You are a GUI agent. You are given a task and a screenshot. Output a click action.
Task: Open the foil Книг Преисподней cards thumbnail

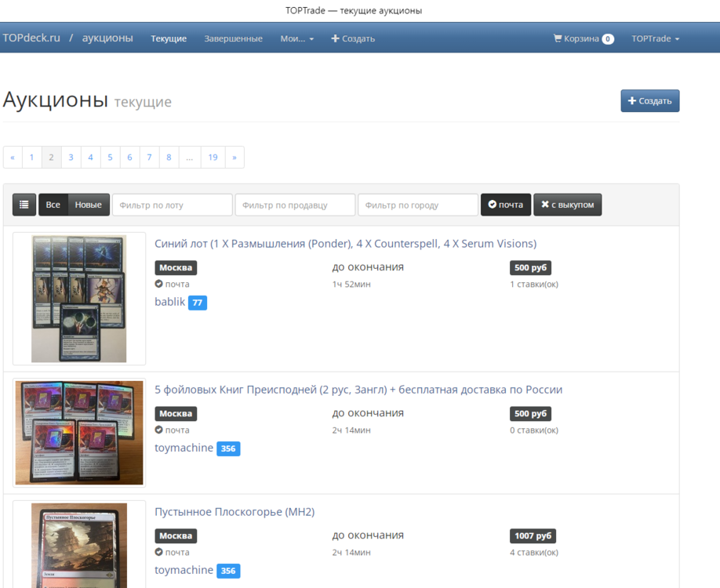pyautogui.click(x=79, y=433)
